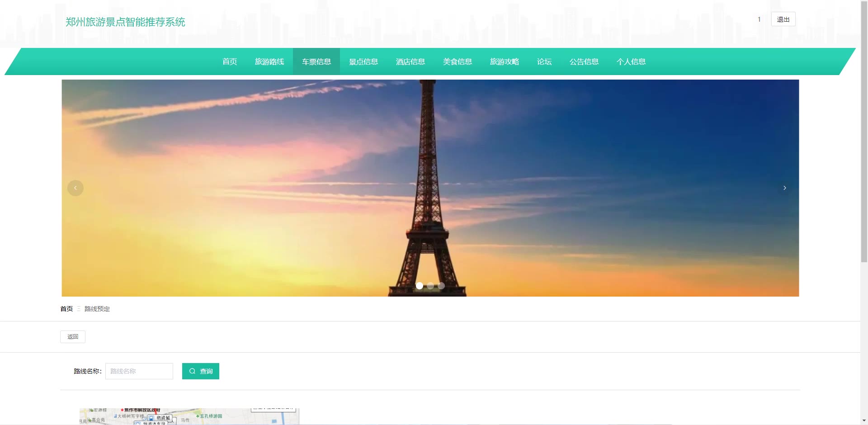Focus the 路线名称 search input field
Image resolution: width=868 pixels, height=425 pixels.
click(x=139, y=371)
